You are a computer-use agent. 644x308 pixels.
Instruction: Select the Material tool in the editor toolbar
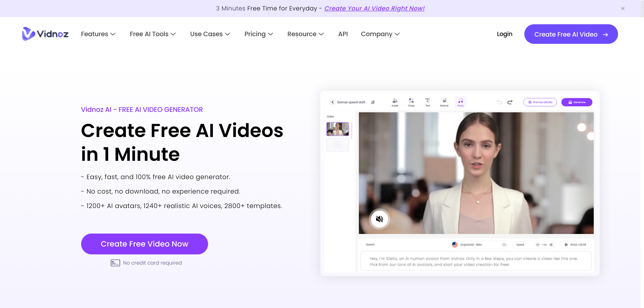444,102
